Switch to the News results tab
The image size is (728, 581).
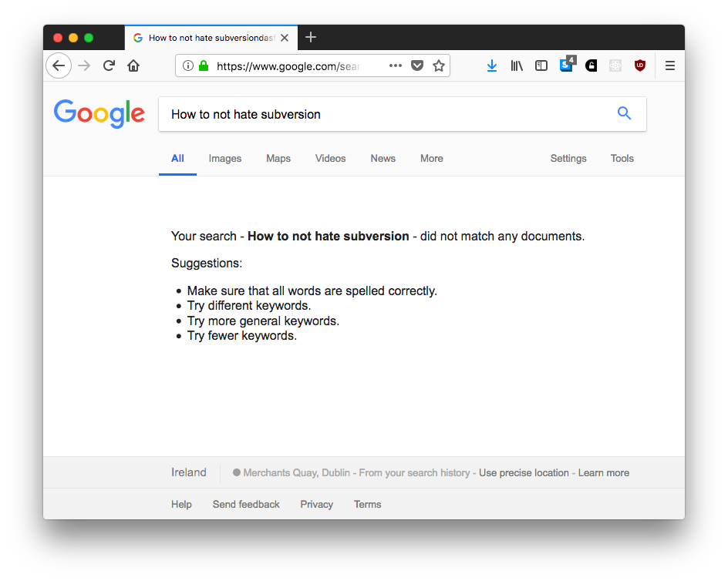383,159
